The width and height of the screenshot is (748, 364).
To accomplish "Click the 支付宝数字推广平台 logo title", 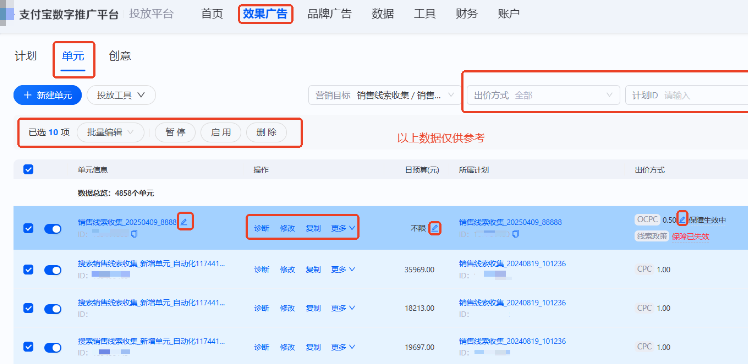I will coord(69,15).
